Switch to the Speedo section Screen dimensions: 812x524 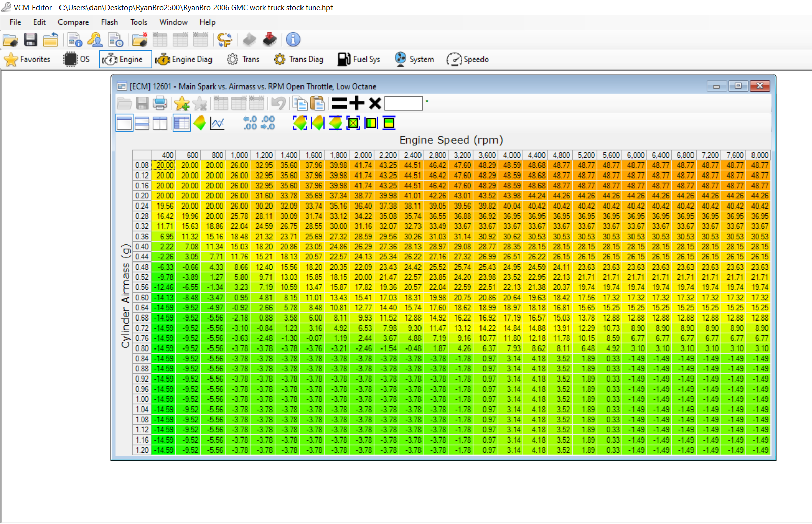coord(467,60)
